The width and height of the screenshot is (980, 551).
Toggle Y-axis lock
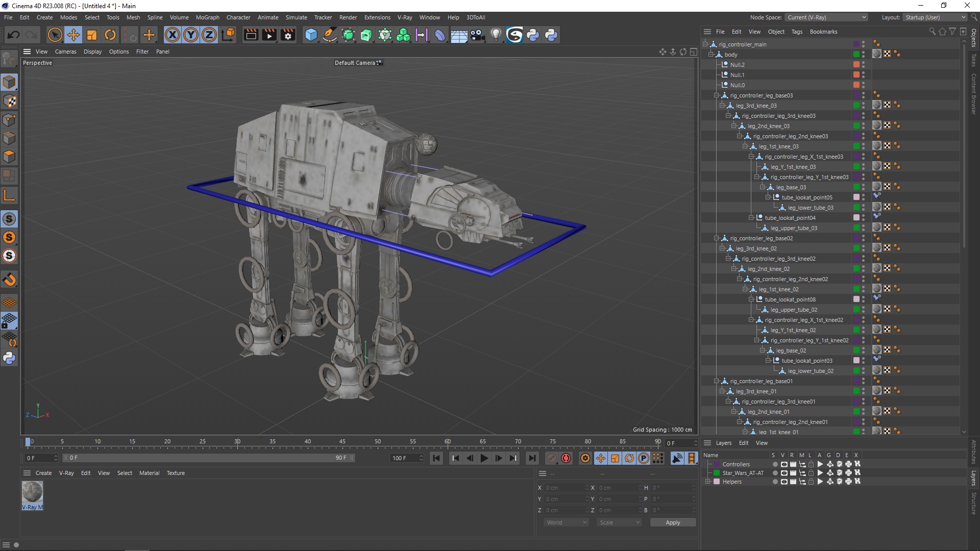click(191, 35)
